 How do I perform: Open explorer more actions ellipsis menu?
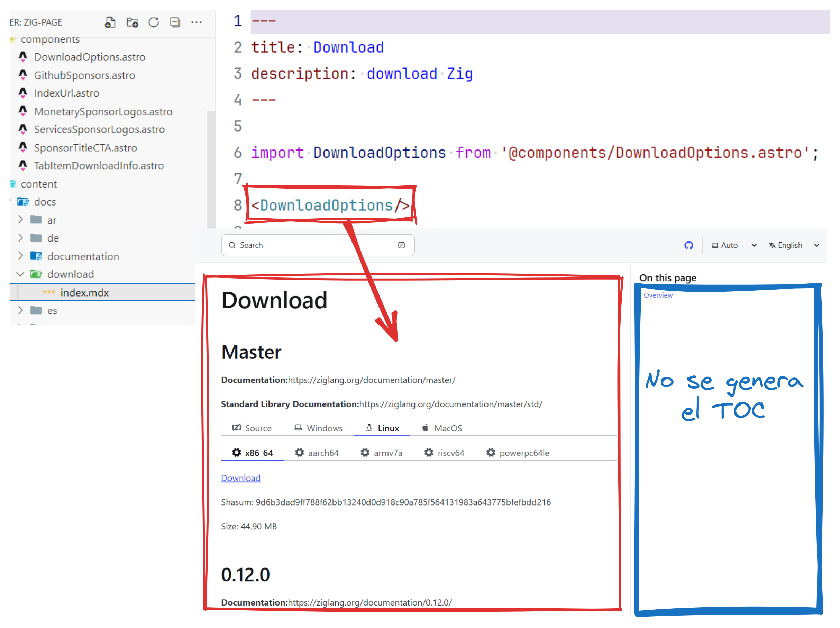196,22
